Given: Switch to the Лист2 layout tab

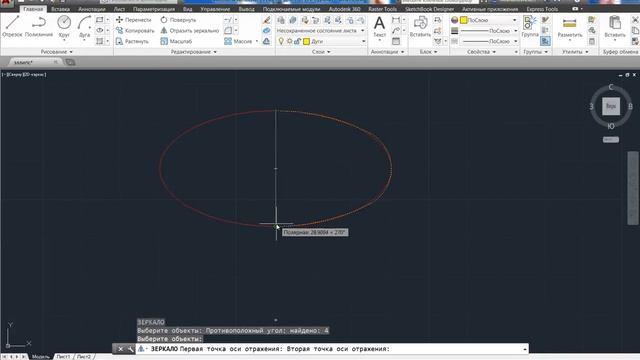Looking at the screenshot, I should coord(84,357).
